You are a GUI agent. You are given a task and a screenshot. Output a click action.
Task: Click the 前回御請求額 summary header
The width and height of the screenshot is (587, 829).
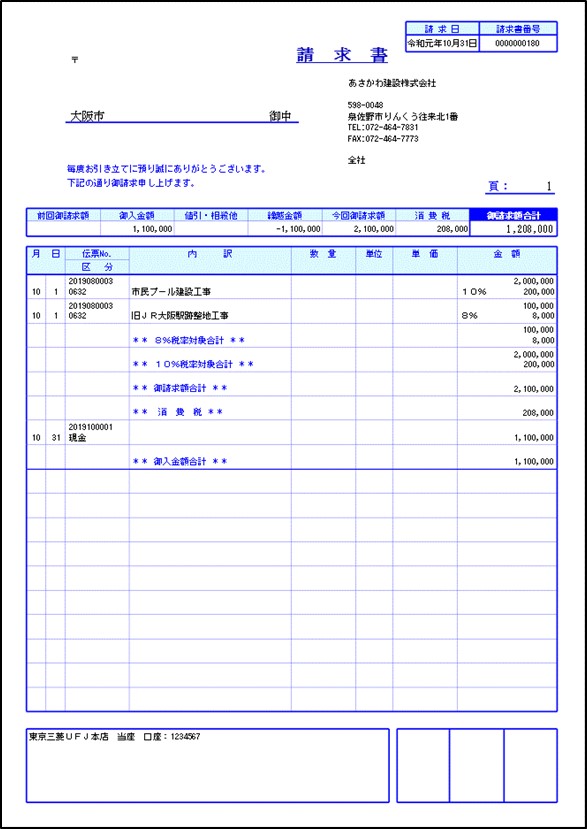(x=63, y=215)
